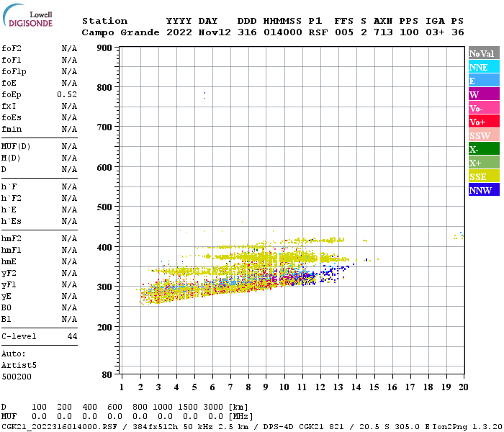This screenshot has height=432, width=504.
Task: Click the B1 parameter label
Action: (6, 320)
